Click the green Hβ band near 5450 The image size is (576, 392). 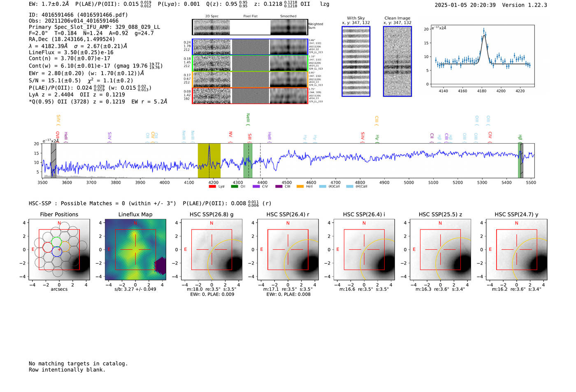[x=520, y=161]
